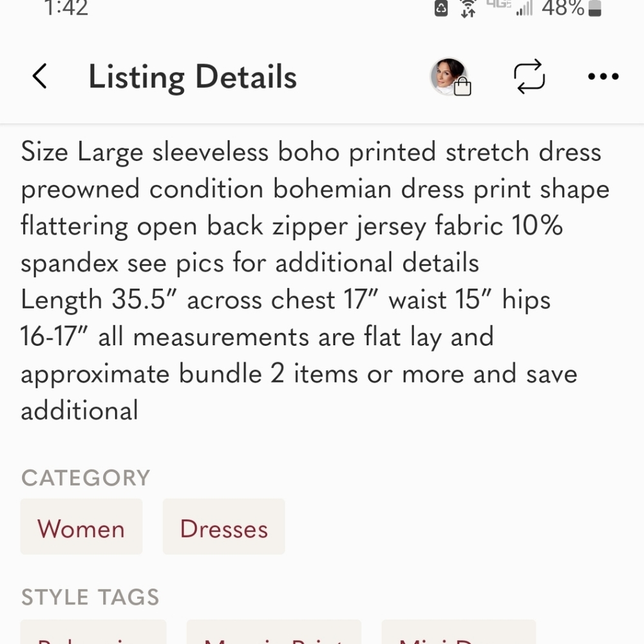Tap the Listing Details title
644x644 pixels.
pos(193,76)
